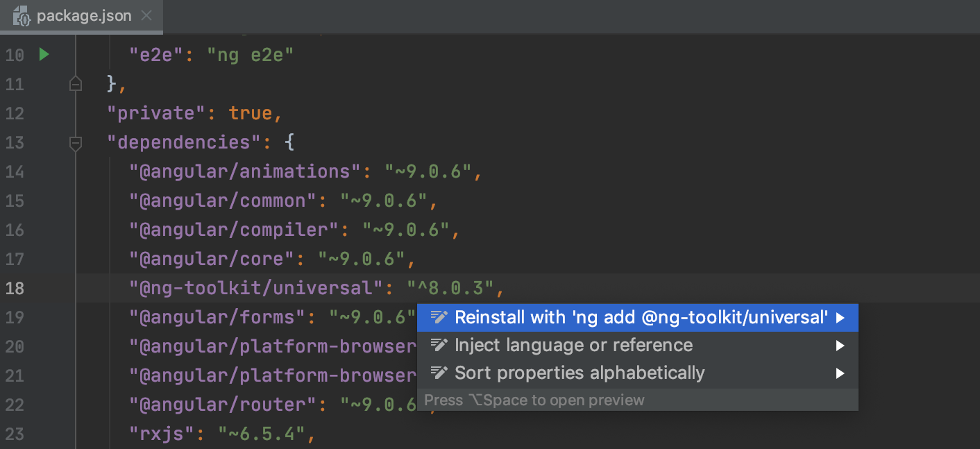Click line number 13 in gutter
The image size is (980, 449).
click(15, 142)
